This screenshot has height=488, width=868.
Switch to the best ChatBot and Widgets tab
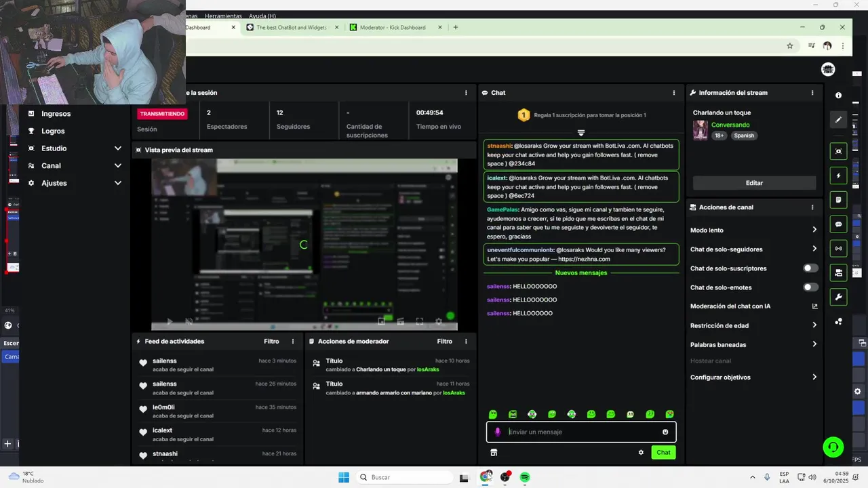point(292,28)
